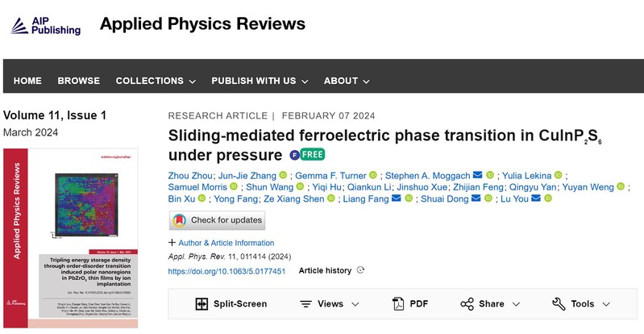
Task: Click the green FREE badge
Action: click(310, 154)
